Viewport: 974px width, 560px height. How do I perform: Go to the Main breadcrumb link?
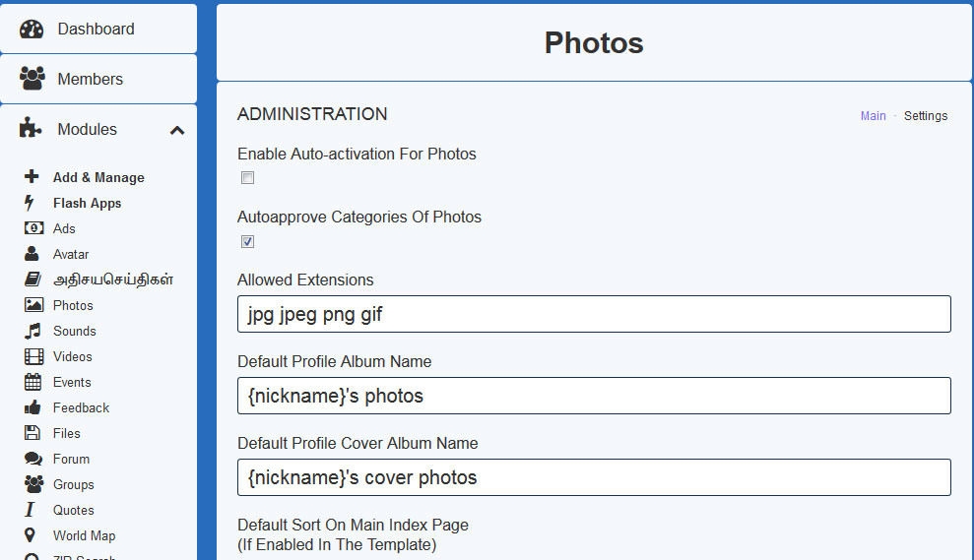pyautogui.click(x=873, y=116)
